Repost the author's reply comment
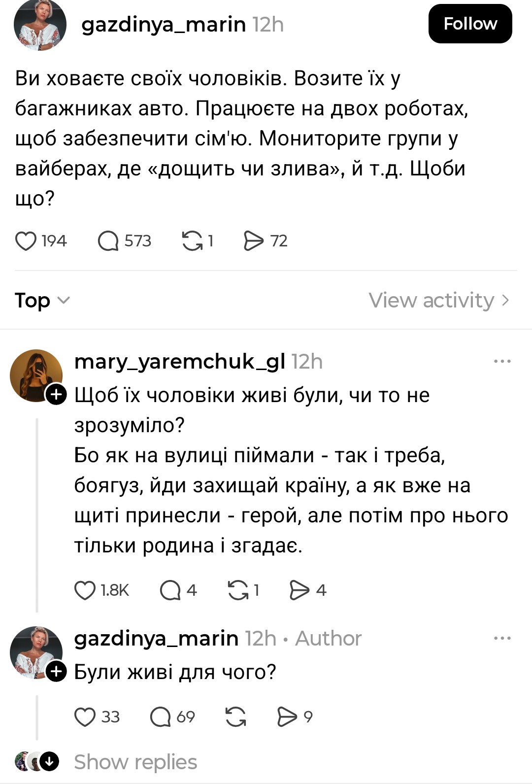Image resolution: width=532 pixels, height=784 pixels. coord(236,717)
